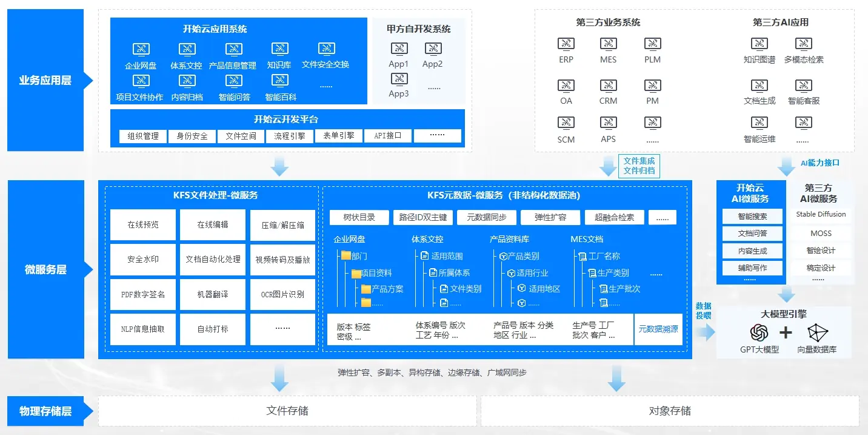Screen dimensions: 868x435
Task: Click the CRM system icon
Action: 608,85
